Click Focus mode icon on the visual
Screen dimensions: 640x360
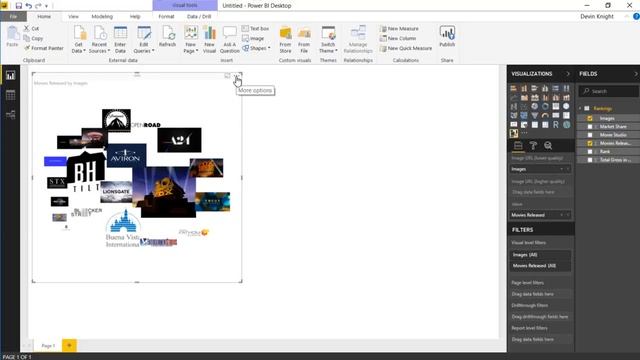(227, 76)
